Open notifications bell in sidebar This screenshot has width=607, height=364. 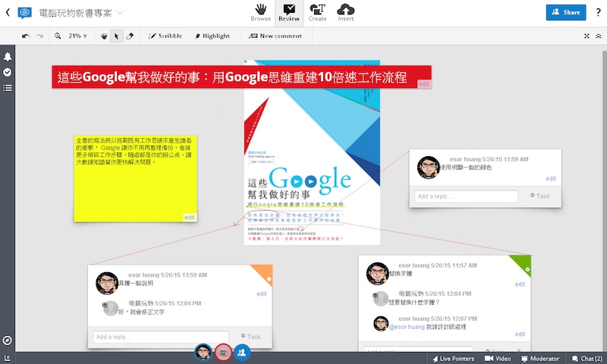coord(8,57)
